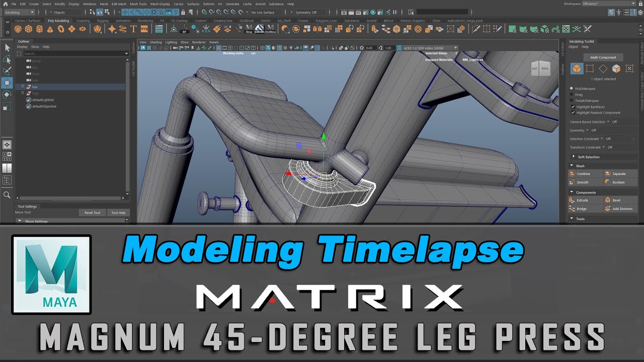
Task: Select the low item in Outliner
Action: 35,87
